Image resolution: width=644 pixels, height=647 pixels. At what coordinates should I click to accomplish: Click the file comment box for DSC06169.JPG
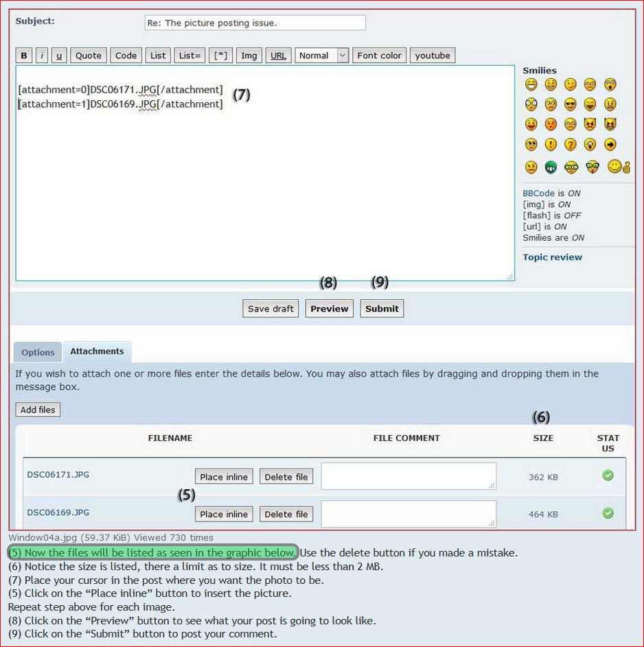tap(409, 514)
